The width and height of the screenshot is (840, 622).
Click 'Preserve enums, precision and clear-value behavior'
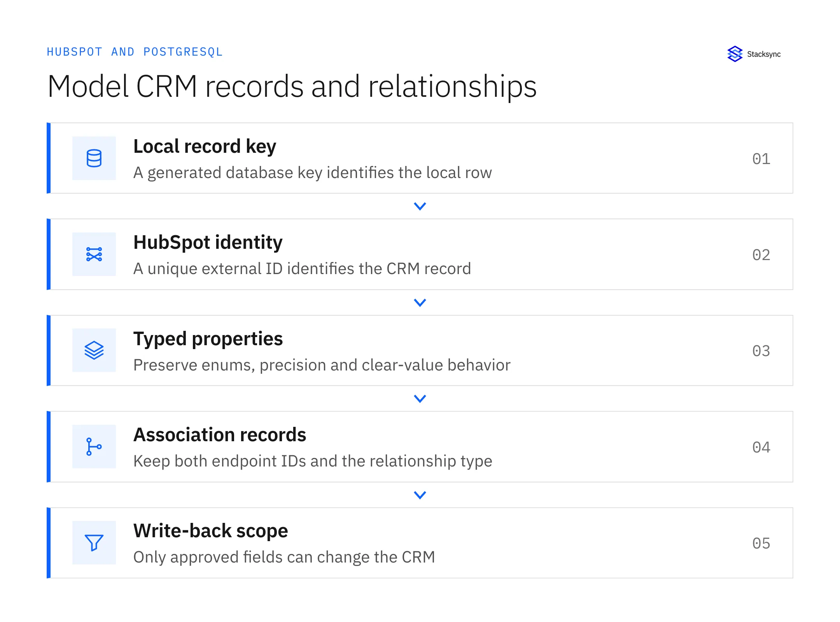[x=322, y=365]
